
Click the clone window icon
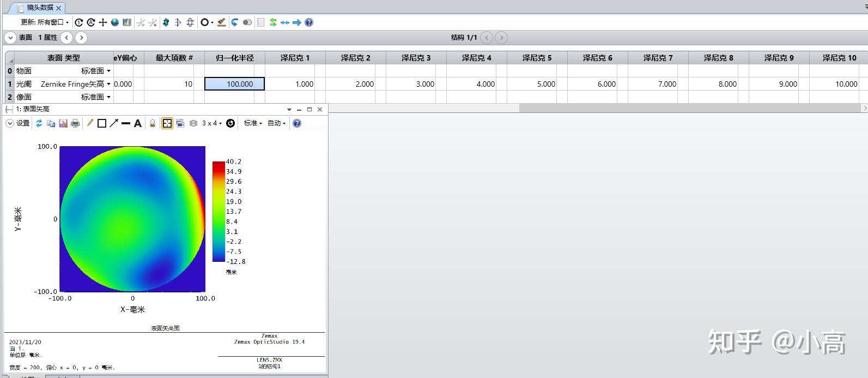coord(180,123)
